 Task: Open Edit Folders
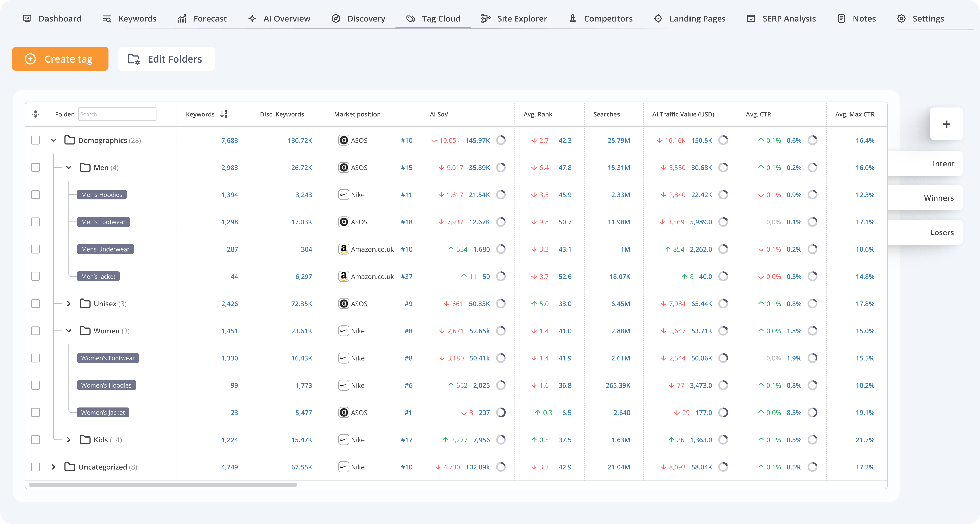click(166, 59)
